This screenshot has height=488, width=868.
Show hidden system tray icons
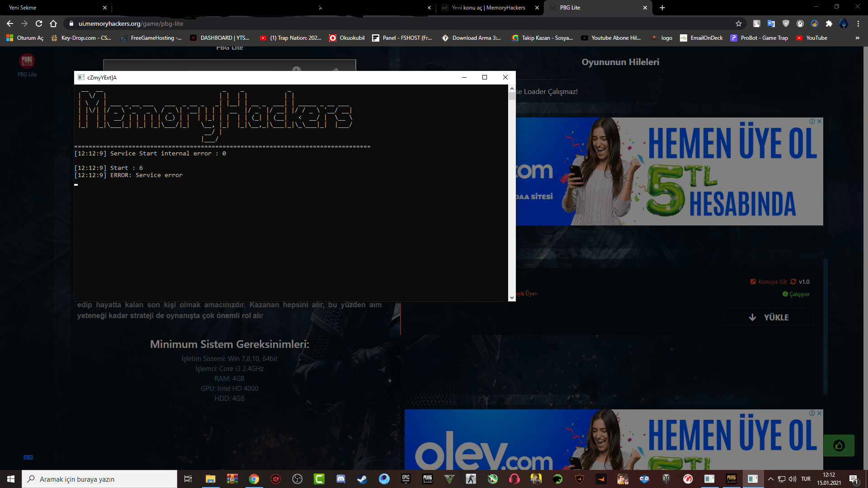[x=771, y=479]
